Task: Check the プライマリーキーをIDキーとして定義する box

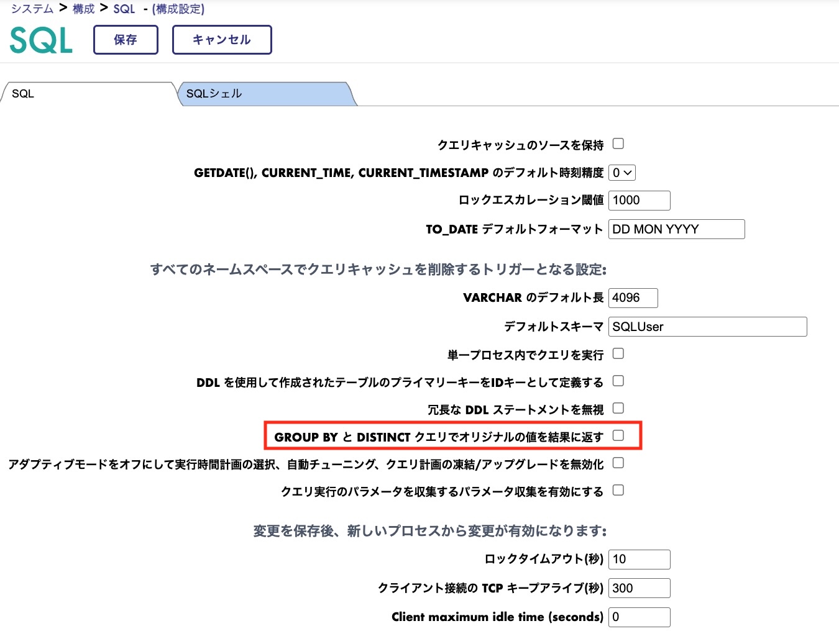Action: click(x=618, y=381)
